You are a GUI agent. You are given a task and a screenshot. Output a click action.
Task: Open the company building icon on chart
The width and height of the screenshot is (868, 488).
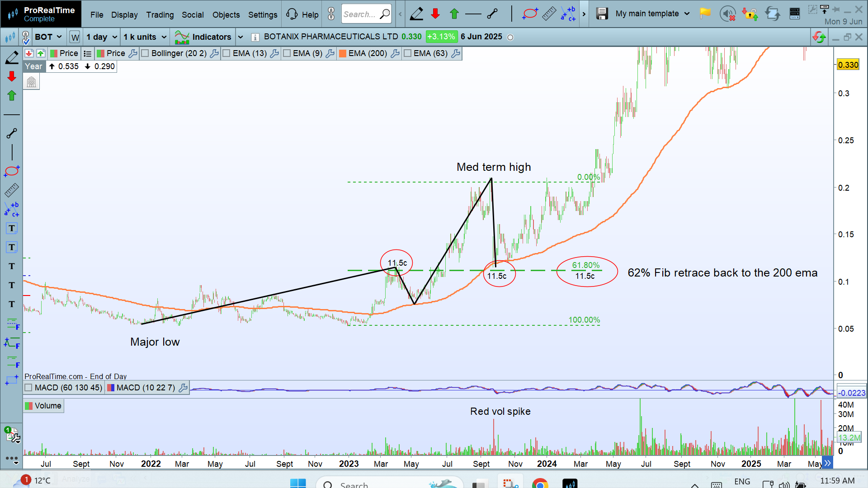point(31,82)
